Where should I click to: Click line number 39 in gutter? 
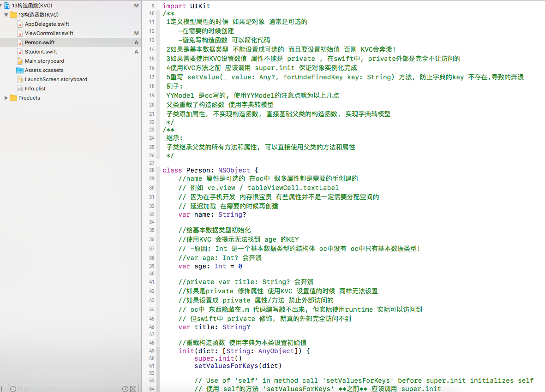[x=151, y=266]
